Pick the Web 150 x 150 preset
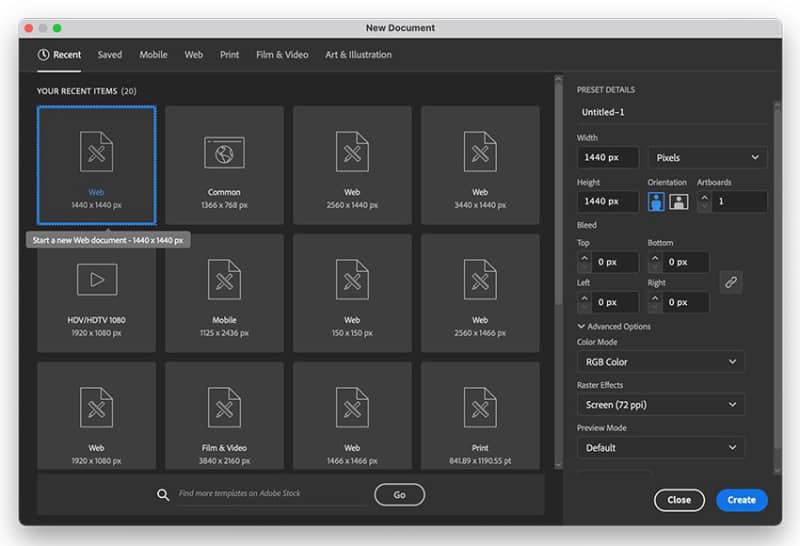This screenshot has height=546, width=800. point(352,293)
